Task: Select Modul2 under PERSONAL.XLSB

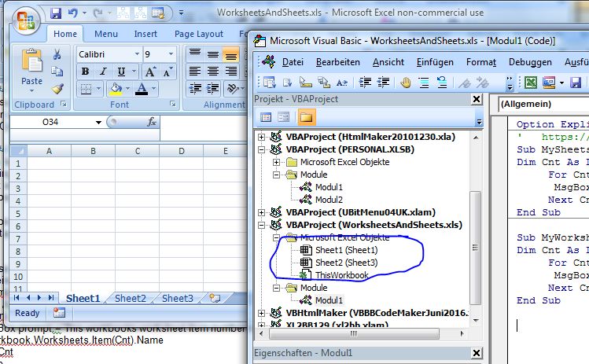Action: (329, 200)
